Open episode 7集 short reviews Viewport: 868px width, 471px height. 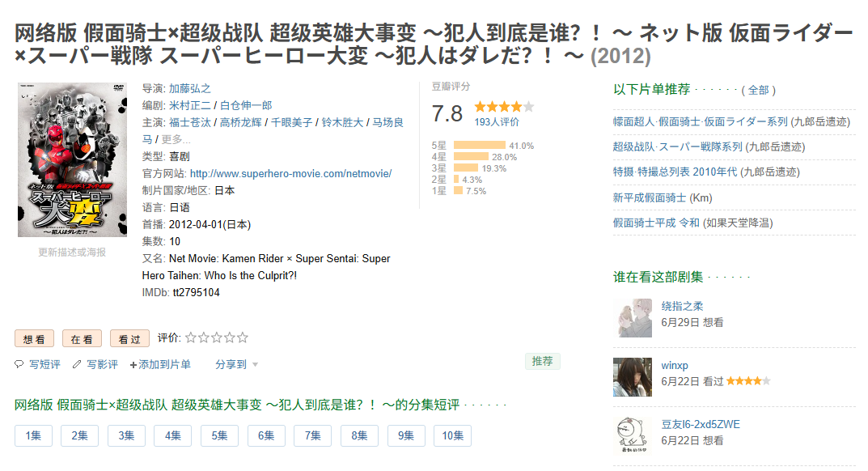[313, 435]
